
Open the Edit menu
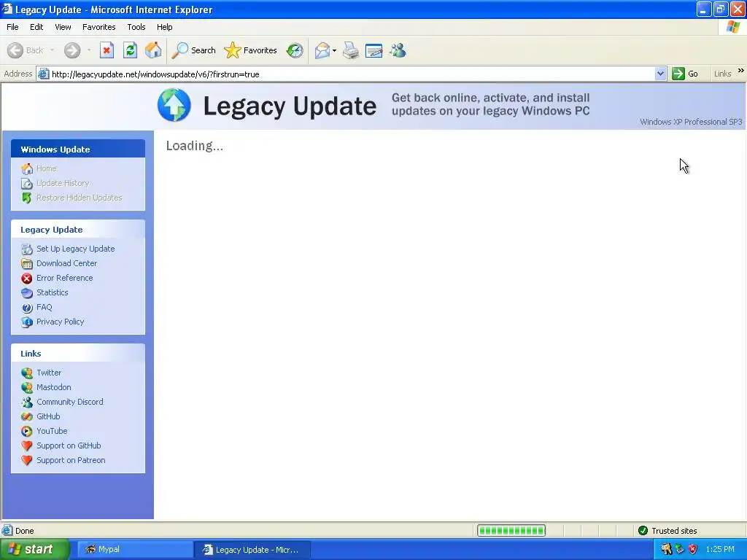pyautogui.click(x=36, y=27)
